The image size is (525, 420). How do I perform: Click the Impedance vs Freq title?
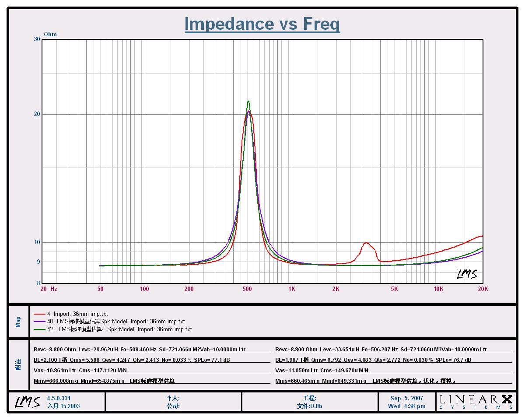[262, 24]
